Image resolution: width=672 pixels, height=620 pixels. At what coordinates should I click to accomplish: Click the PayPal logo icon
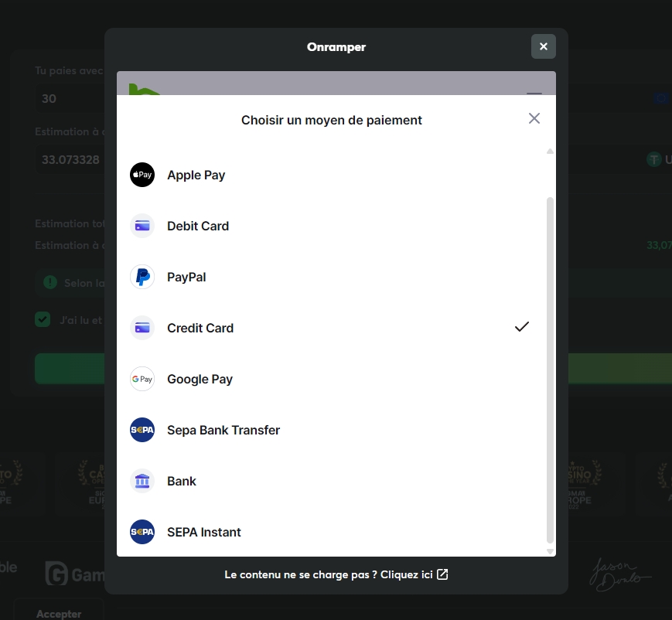point(142,277)
